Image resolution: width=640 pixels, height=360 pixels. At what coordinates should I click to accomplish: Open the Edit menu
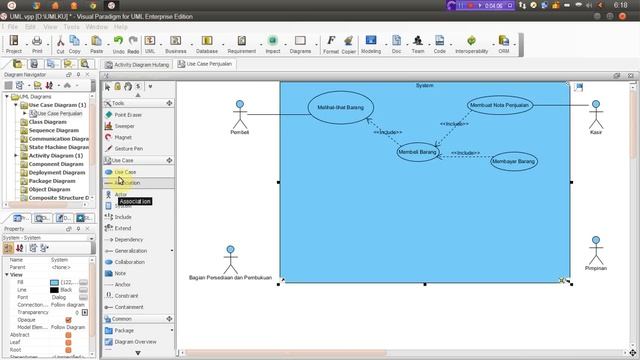[x=31, y=27]
